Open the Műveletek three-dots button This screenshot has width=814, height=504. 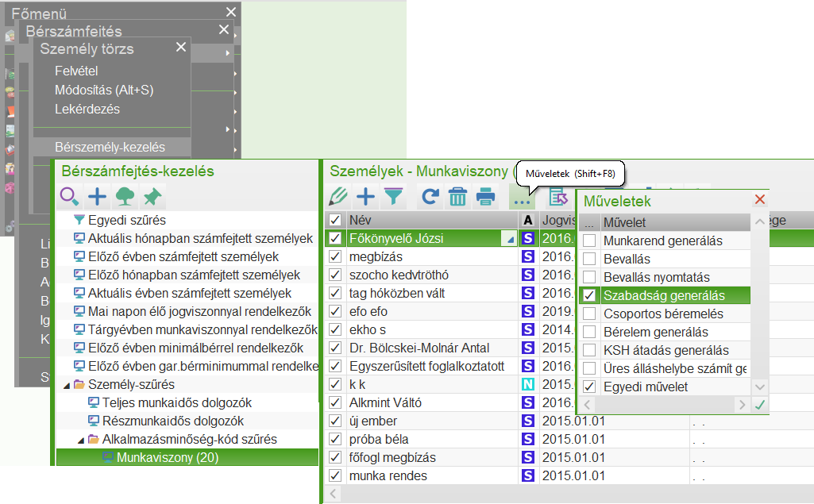click(x=523, y=197)
